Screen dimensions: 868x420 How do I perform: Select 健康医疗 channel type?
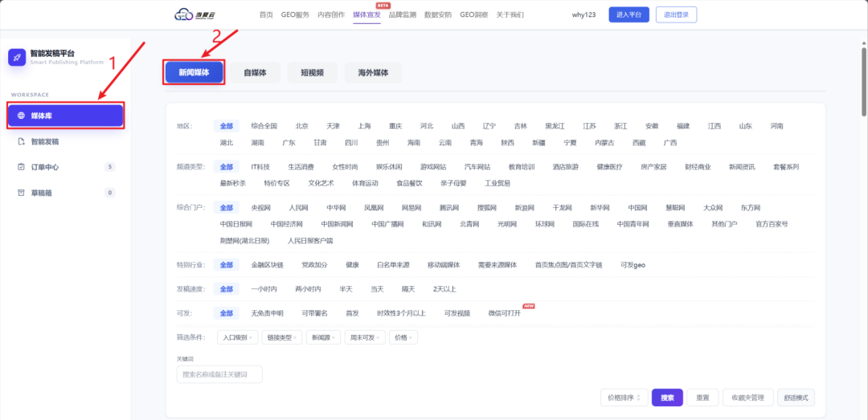pos(609,166)
